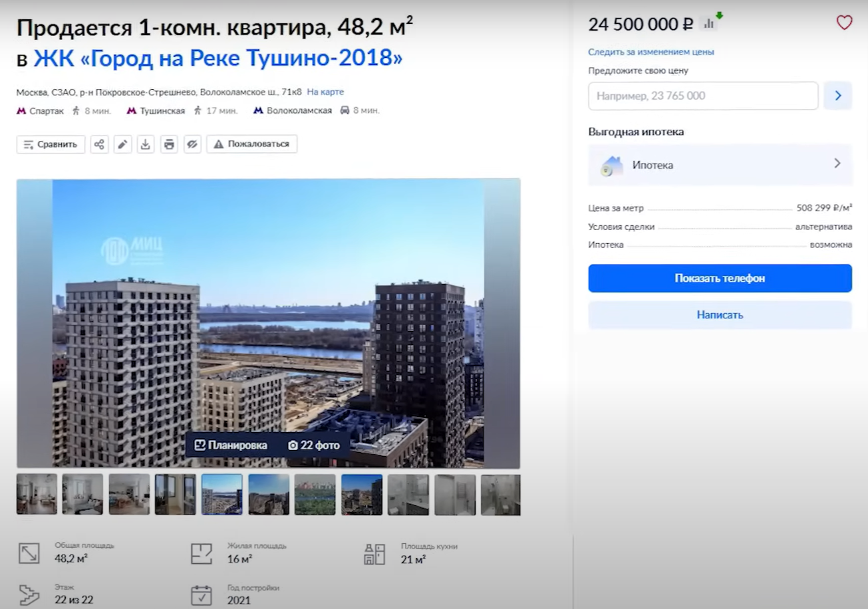Screen dimensions: 868x609
Task: Click the Сравнить compare button
Action: click(51, 144)
